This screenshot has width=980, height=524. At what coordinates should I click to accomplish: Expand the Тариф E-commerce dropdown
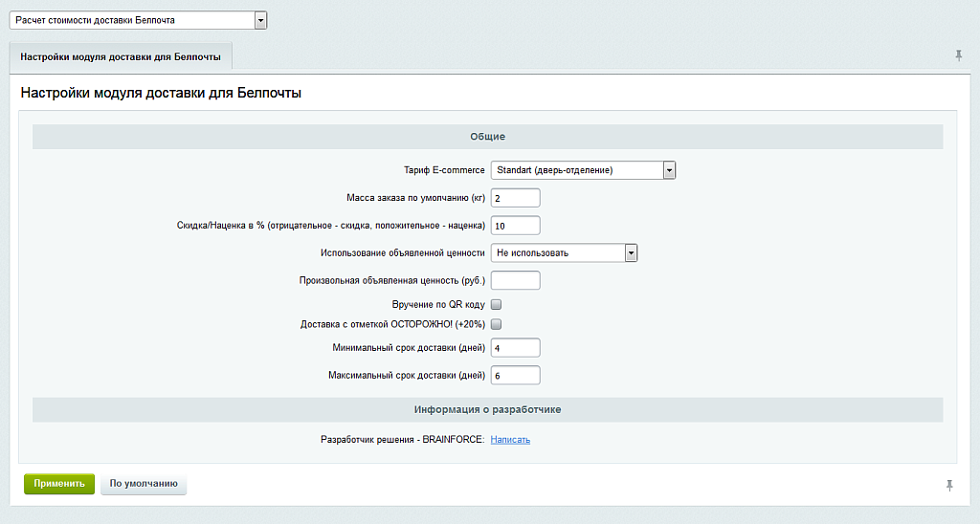(583, 170)
